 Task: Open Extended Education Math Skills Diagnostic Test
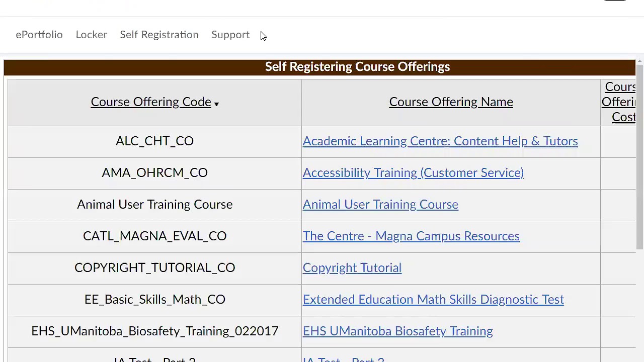pos(433,300)
